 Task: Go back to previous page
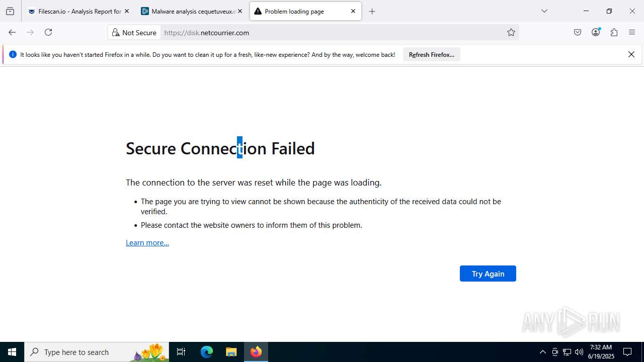point(12,32)
